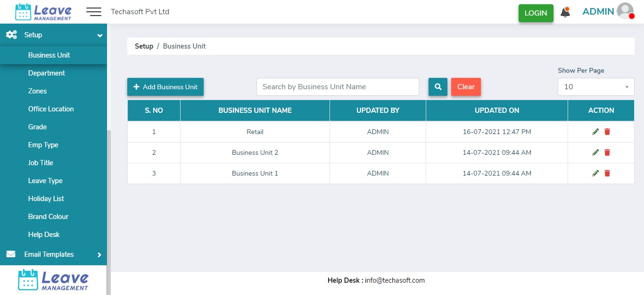This screenshot has width=644, height=295.
Task: Click the edit pencil icon for Retail
Action: point(595,132)
